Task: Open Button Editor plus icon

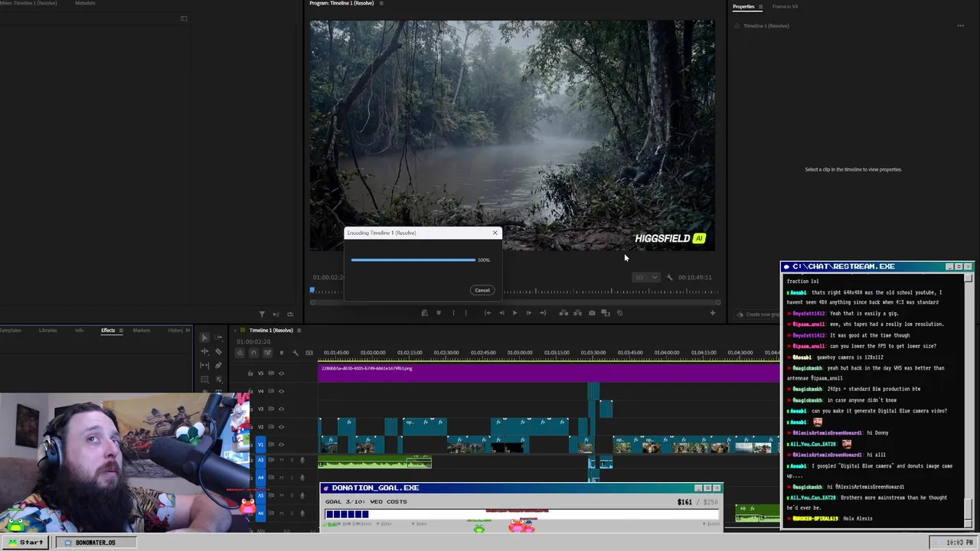Action: [712, 313]
